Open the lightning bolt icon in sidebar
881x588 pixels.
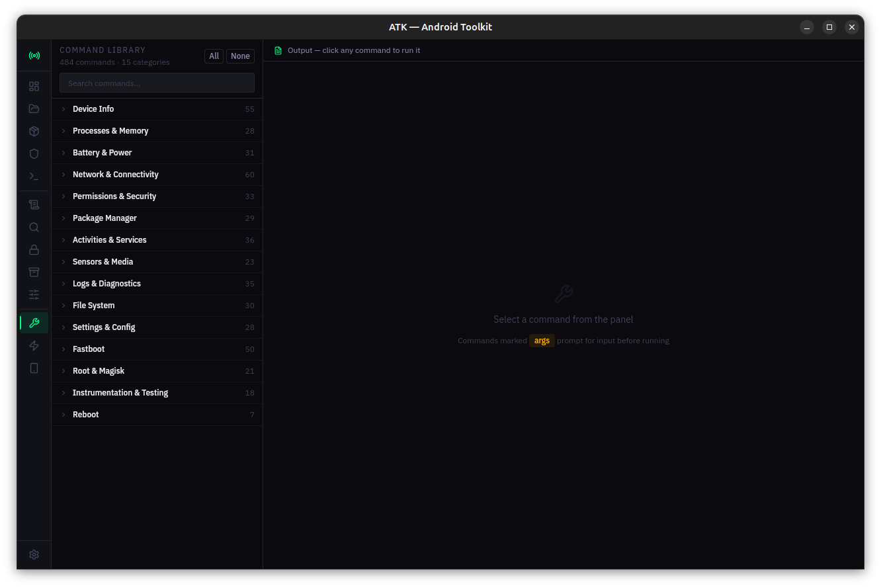[x=34, y=346]
